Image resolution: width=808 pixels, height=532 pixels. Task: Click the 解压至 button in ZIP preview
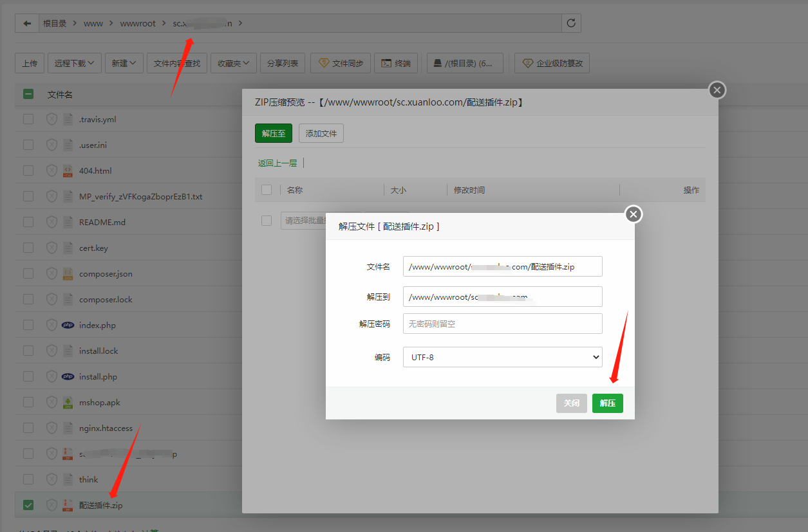pyautogui.click(x=274, y=133)
